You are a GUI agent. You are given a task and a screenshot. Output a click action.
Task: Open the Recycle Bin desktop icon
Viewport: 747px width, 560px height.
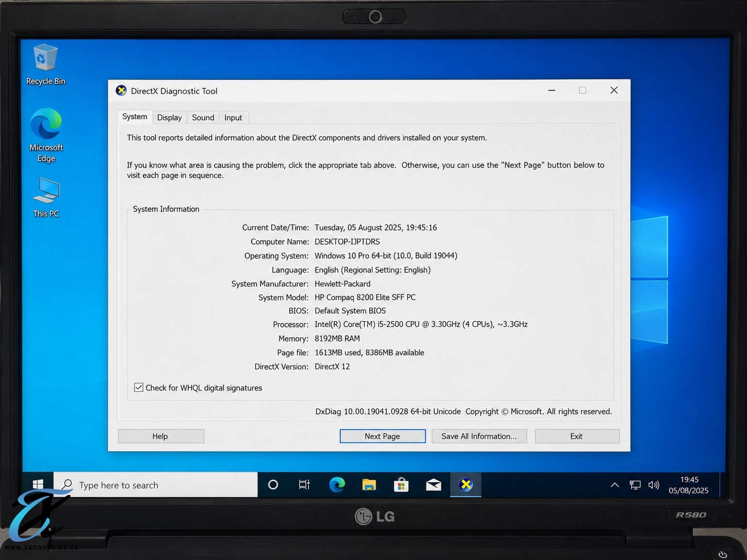[x=45, y=65]
